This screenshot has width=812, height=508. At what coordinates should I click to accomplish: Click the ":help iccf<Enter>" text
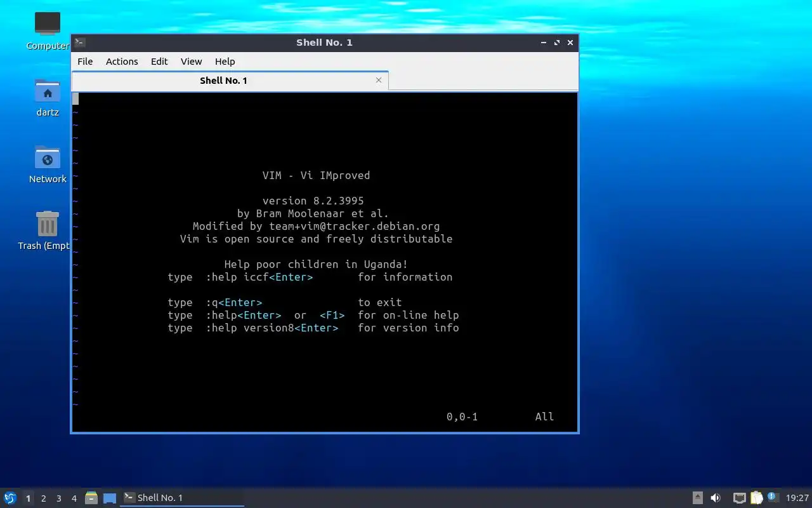tap(259, 277)
